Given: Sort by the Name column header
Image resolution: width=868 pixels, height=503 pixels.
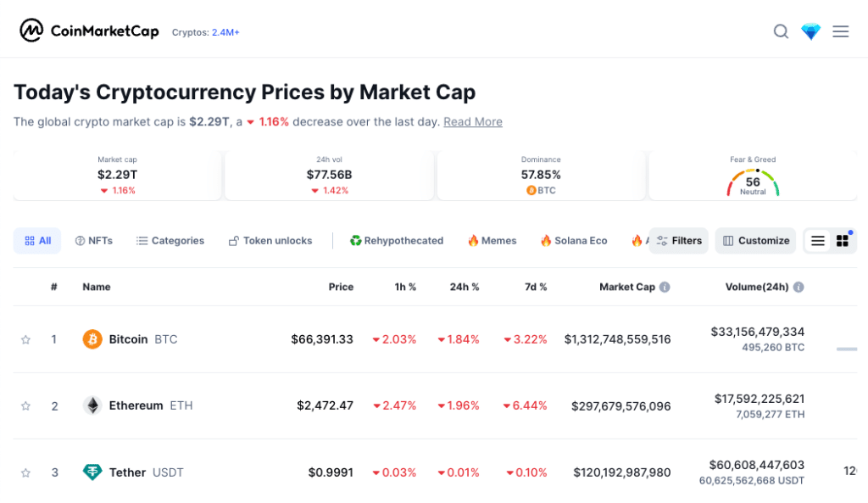Looking at the screenshot, I should click(97, 287).
